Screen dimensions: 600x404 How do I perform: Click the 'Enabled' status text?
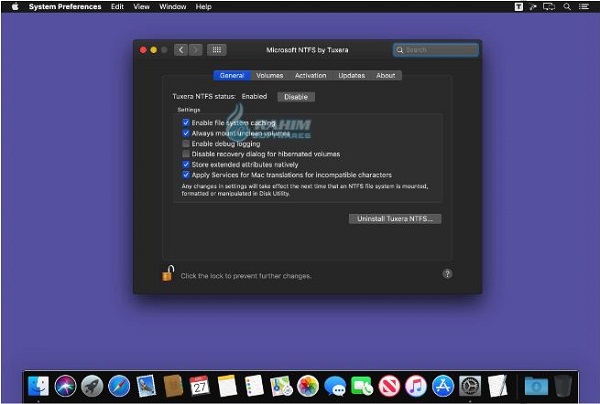pyautogui.click(x=254, y=96)
